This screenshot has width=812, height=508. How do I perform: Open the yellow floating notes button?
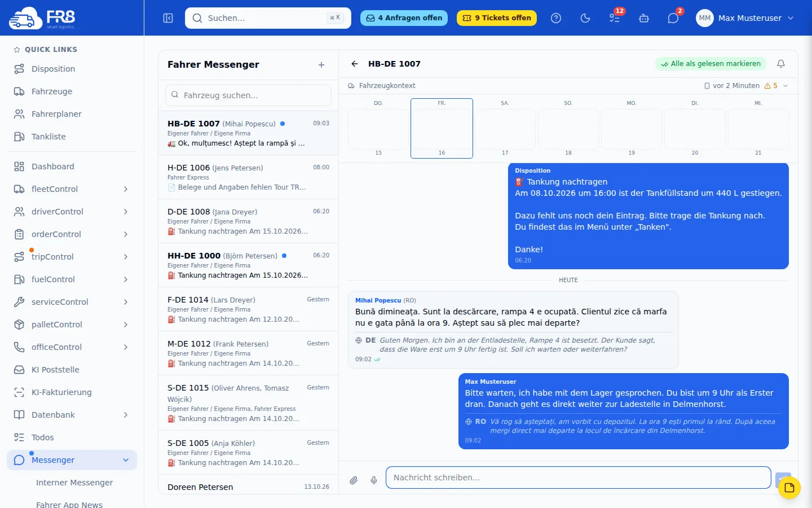click(x=789, y=488)
